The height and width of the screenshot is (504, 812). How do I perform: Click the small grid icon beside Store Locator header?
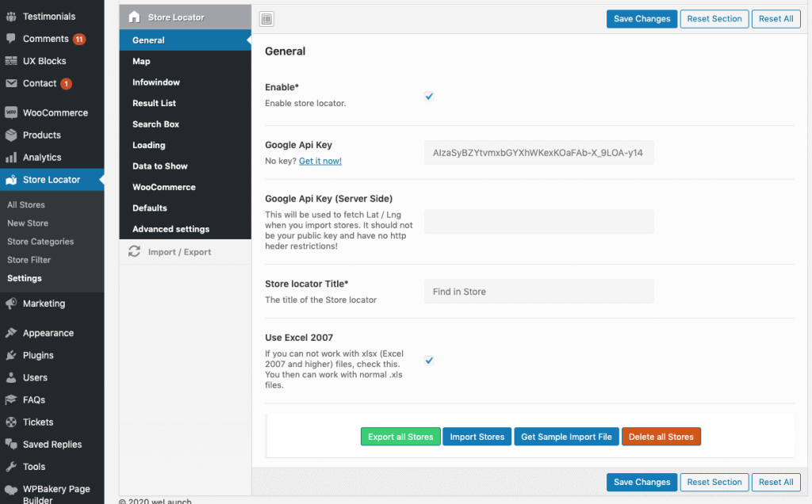[266, 17]
